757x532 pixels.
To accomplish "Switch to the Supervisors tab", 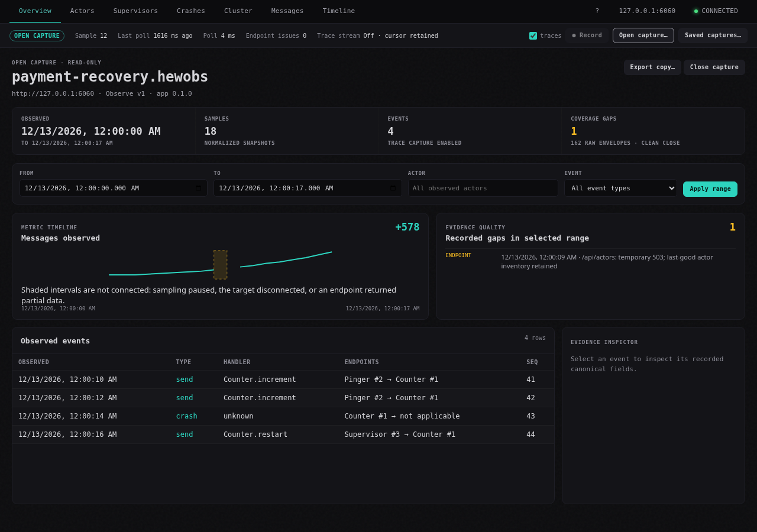I will point(135,11).
